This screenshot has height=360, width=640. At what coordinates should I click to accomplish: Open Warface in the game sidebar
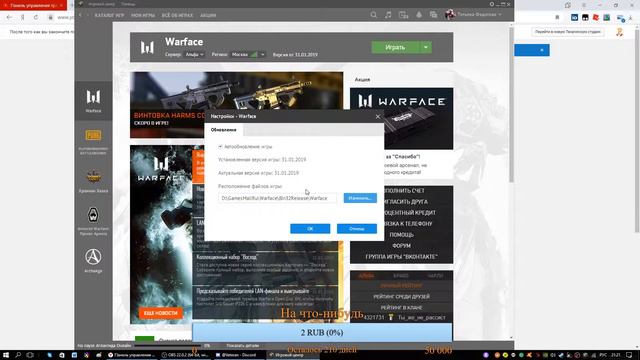point(93,100)
